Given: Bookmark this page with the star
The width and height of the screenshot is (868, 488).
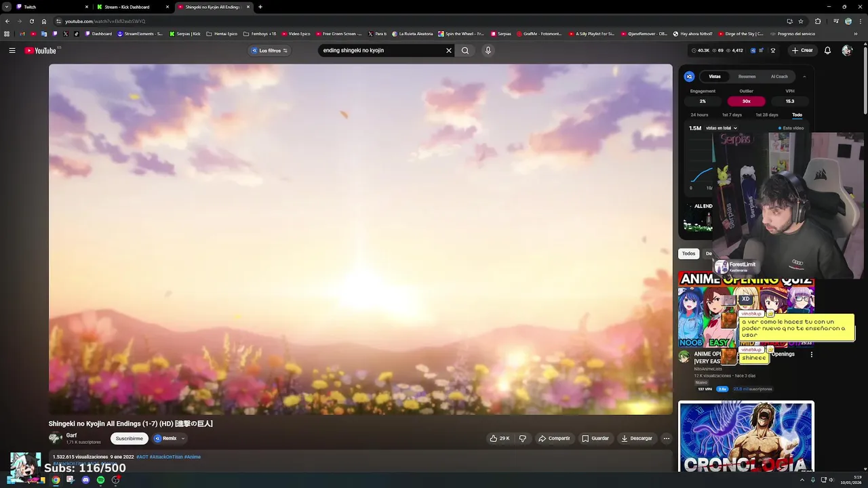Looking at the screenshot, I should (801, 21).
